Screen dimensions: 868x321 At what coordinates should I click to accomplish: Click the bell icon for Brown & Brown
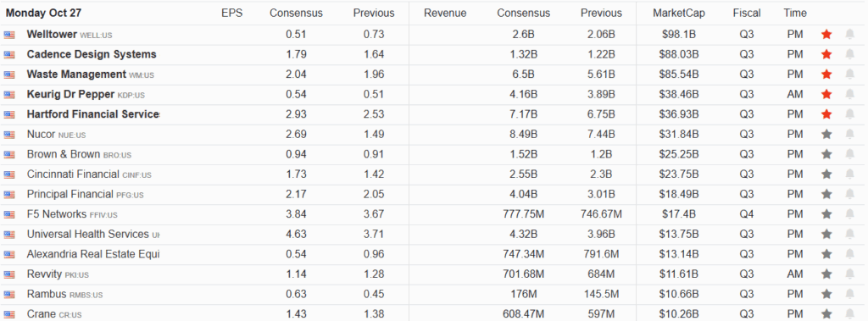tap(849, 154)
